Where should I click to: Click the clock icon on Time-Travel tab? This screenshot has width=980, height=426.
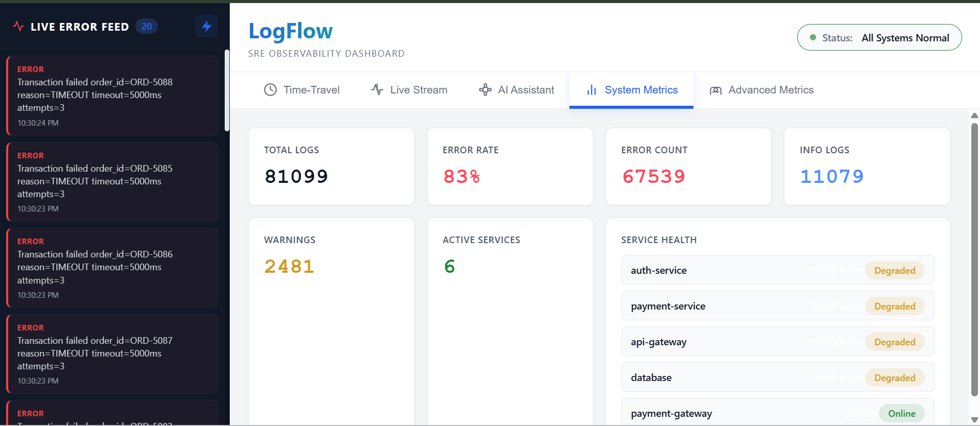tap(270, 90)
